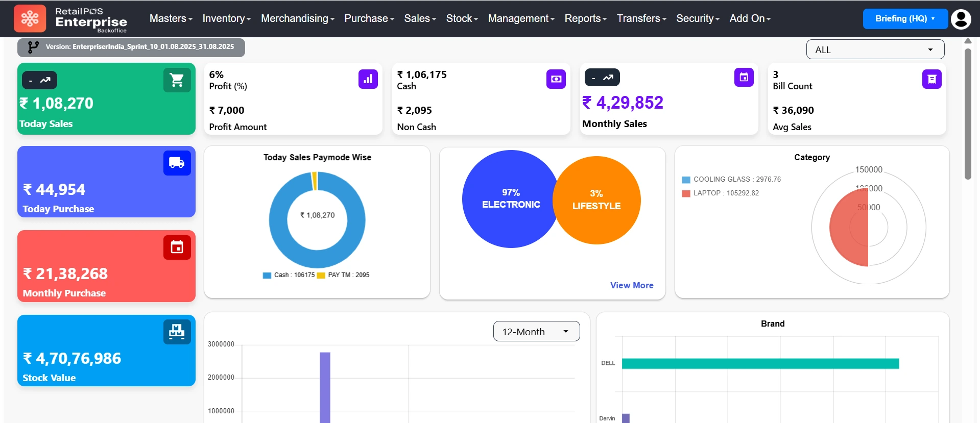This screenshot has width=980, height=423.
Task: Toggle the LAPTOP legend in Category chart
Action: (x=721, y=193)
